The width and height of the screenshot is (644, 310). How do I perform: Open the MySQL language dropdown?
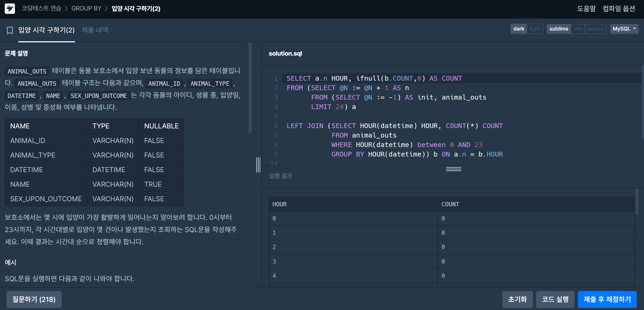tap(624, 29)
